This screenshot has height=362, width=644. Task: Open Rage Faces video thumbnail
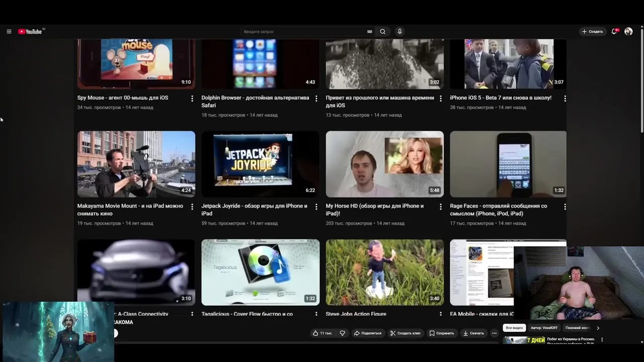[x=508, y=164]
